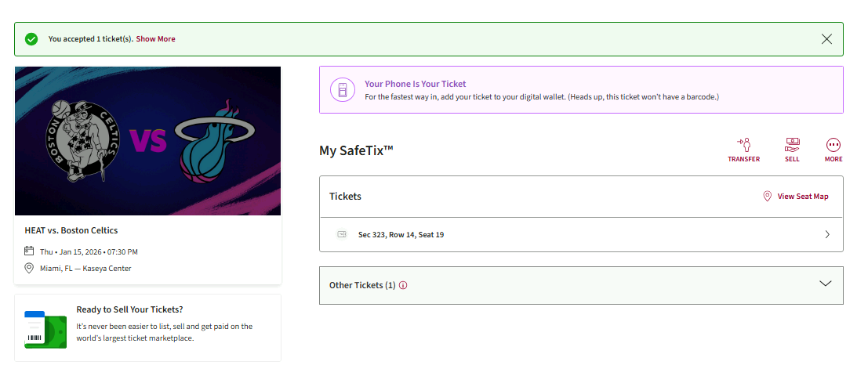Viewport: 868px width, 365px height.
Task: Click the green success checkmark icon
Action: [31, 39]
